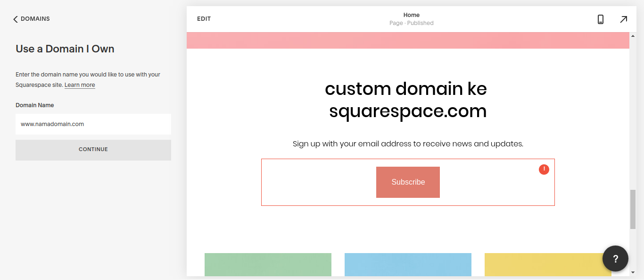644x280 pixels.
Task: Click the pink banner section
Action: click(x=408, y=41)
